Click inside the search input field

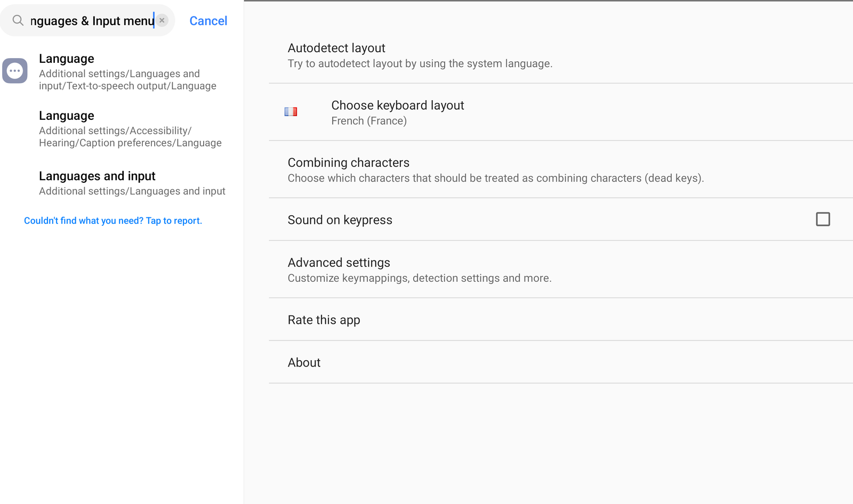(x=91, y=21)
